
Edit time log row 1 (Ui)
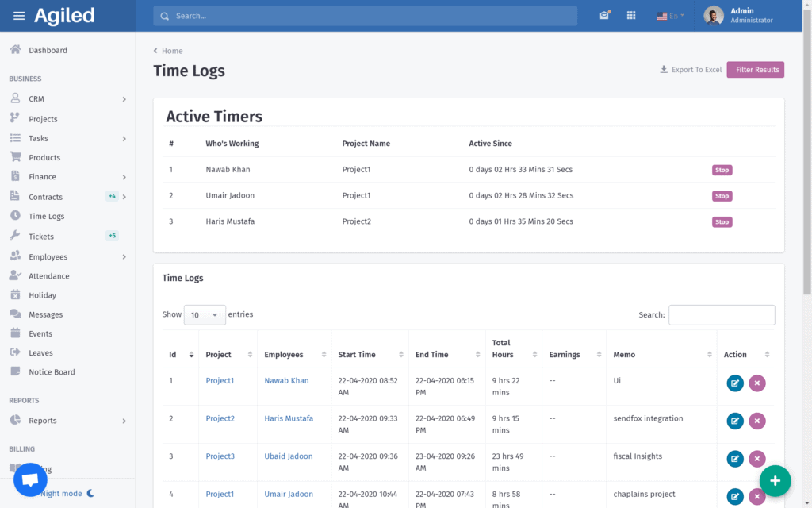point(735,383)
